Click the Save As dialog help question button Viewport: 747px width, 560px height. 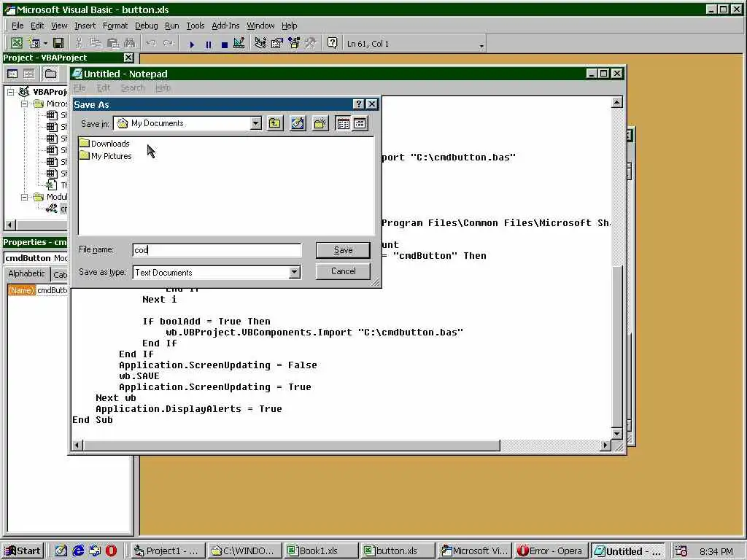point(359,104)
